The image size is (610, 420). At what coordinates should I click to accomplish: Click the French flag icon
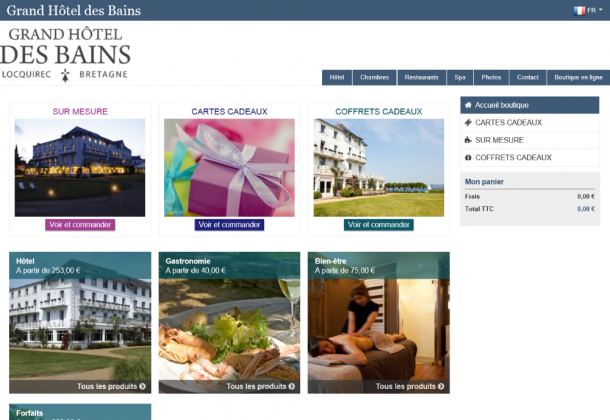point(579,10)
